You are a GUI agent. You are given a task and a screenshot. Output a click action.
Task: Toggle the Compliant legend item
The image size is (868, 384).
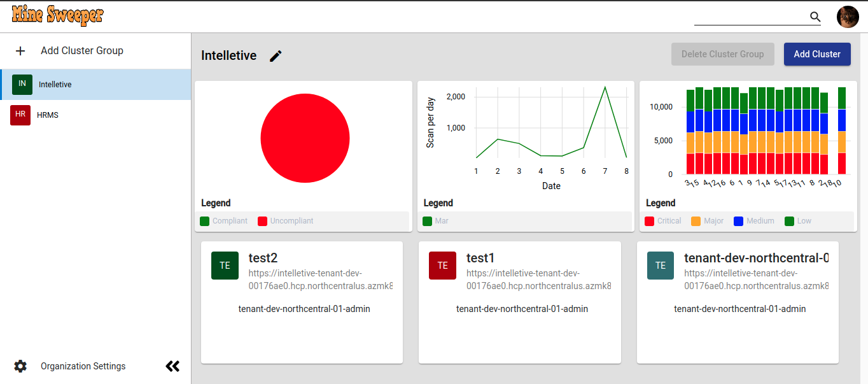point(223,221)
